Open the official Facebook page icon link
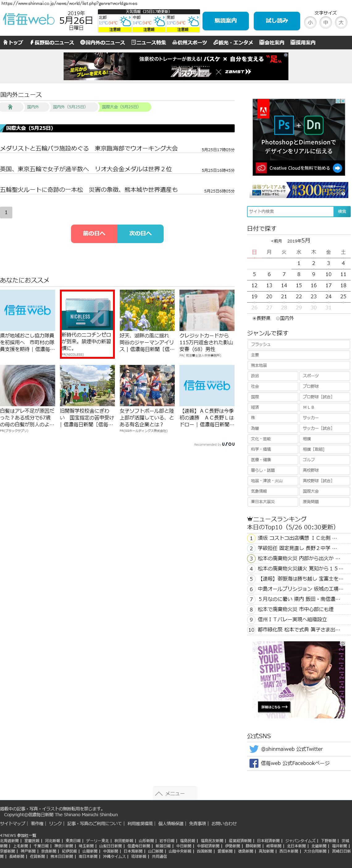This screenshot has width=352, height=868. tap(254, 763)
